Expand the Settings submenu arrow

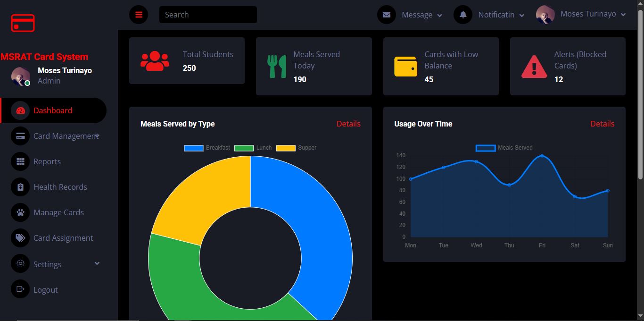coord(97,263)
